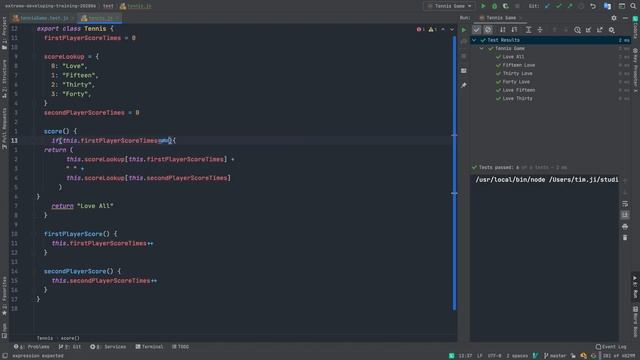Go to next highlighted error chevron in editor
The width and height of the screenshot is (640, 360).
[x=452, y=29]
